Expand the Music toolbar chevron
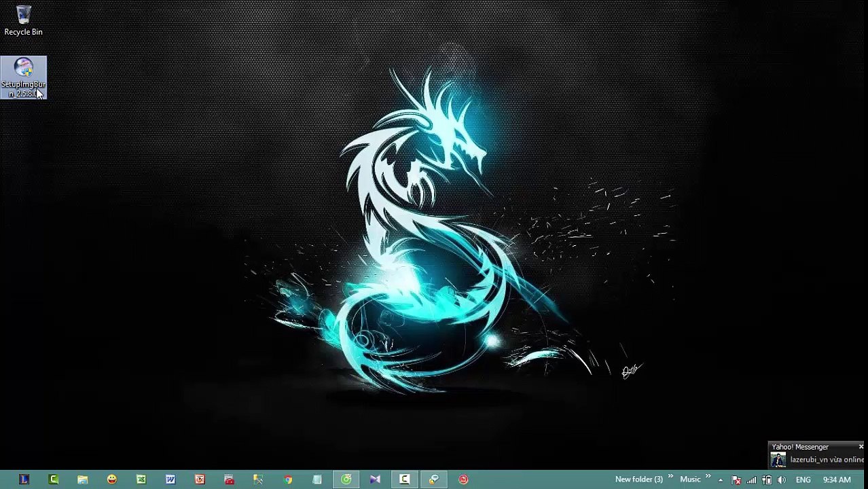Image resolution: width=868 pixels, height=489 pixels. tap(708, 477)
